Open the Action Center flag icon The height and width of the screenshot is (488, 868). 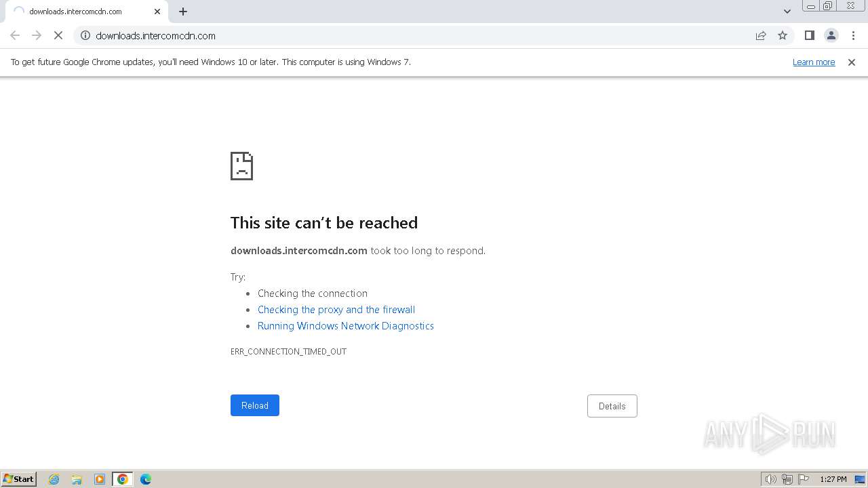(804, 479)
